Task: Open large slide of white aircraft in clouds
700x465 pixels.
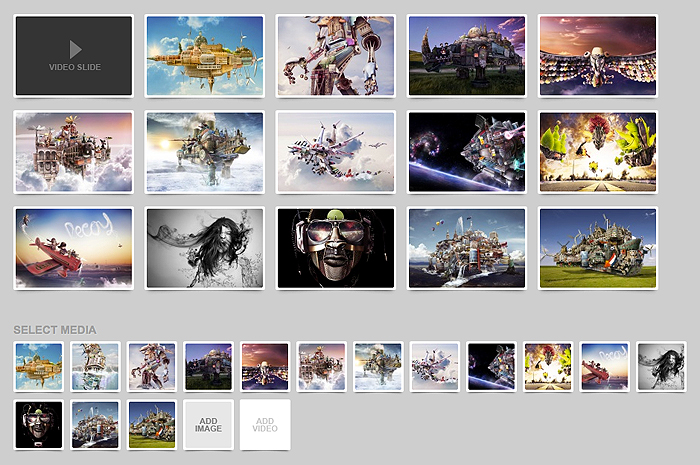Action: [336, 152]
